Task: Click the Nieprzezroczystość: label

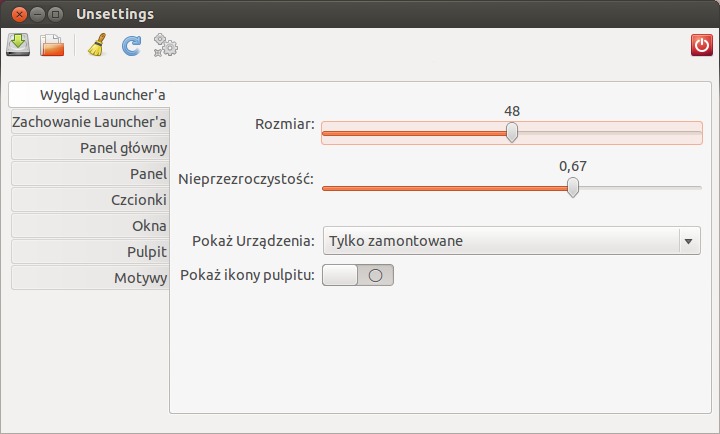Action: [x=246, y=179]
